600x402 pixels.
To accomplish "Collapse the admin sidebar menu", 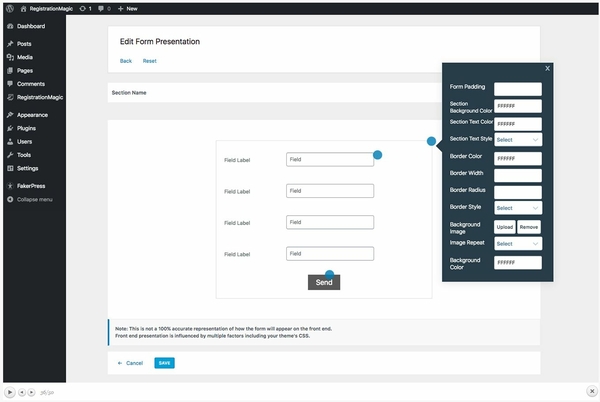I will 34,199.
